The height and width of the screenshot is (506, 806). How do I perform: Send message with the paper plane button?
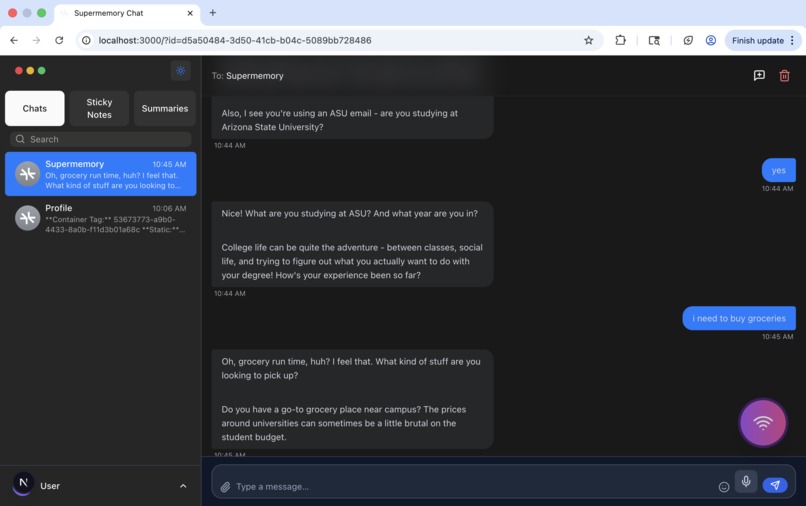click(x=775, y=485)
